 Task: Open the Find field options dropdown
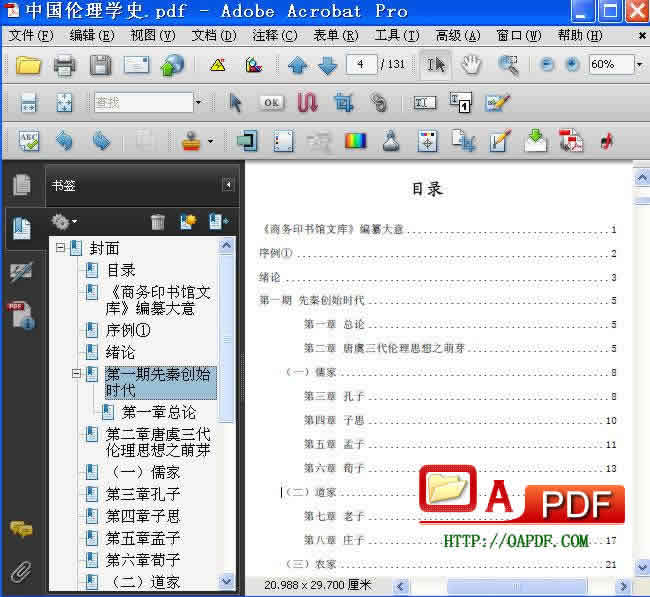pos(199,102)
